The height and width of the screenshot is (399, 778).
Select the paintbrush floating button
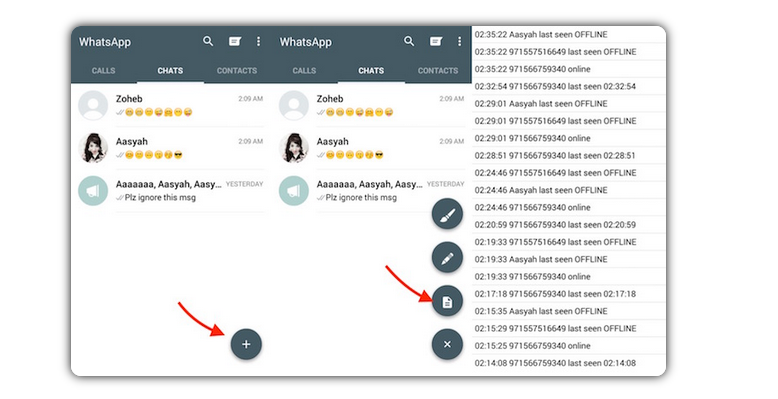447,214
